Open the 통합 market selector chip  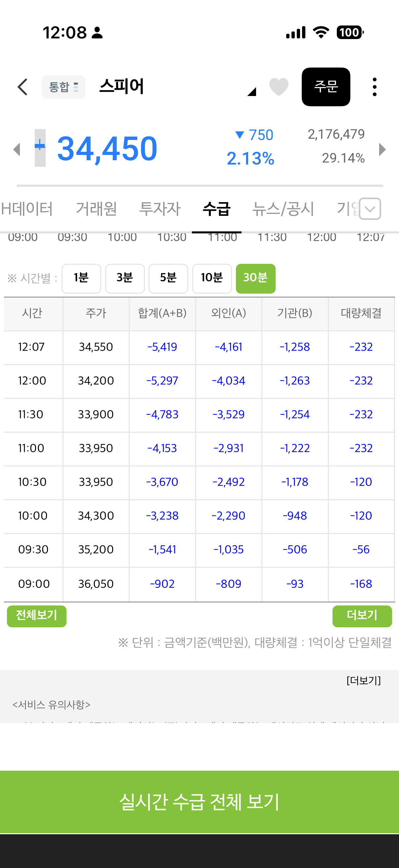pos(63,87)
